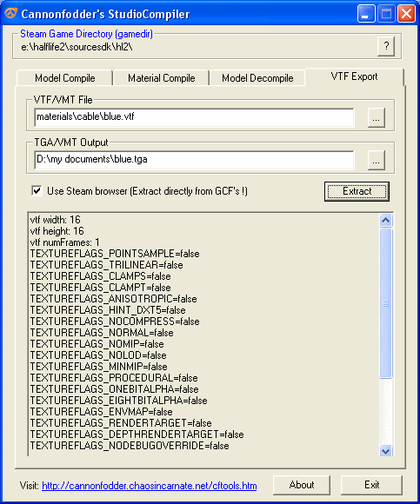Click the 'vtf numFrames: 1' log line

64,242
